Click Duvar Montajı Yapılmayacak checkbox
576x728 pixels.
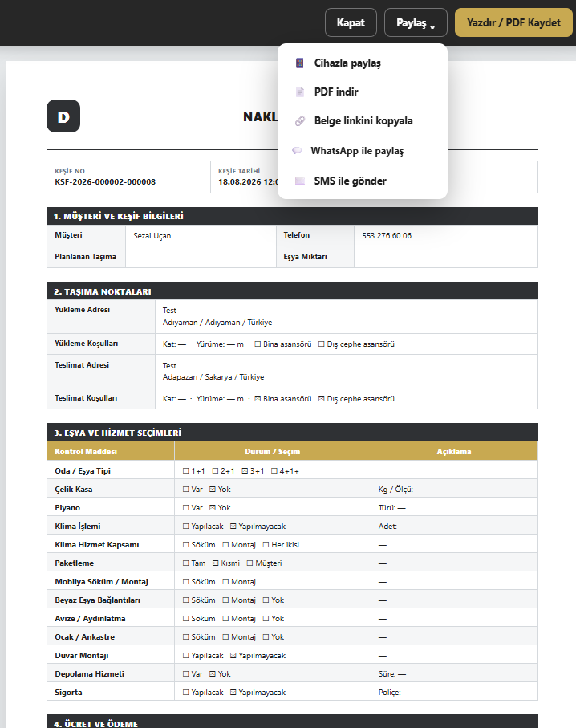click(233, 656)
